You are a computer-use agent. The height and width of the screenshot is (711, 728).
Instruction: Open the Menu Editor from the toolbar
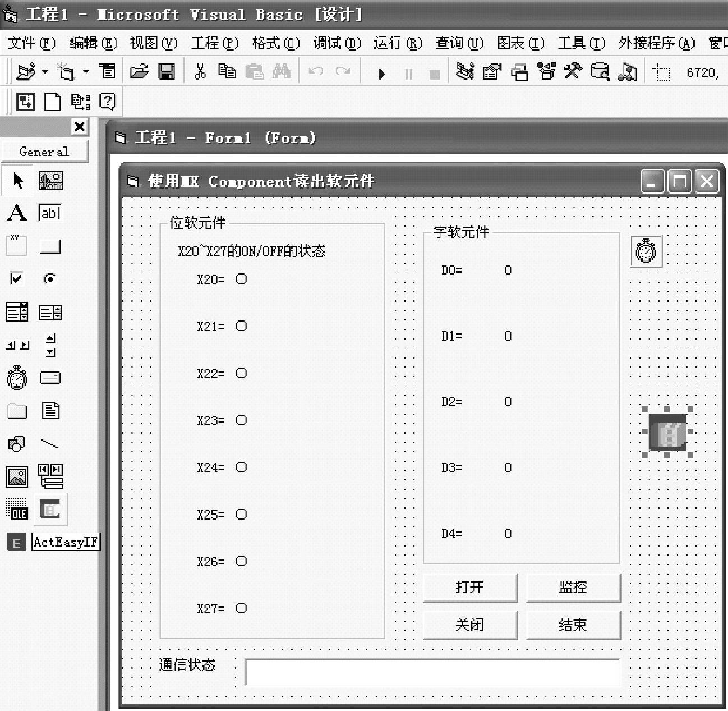[107, 71]
